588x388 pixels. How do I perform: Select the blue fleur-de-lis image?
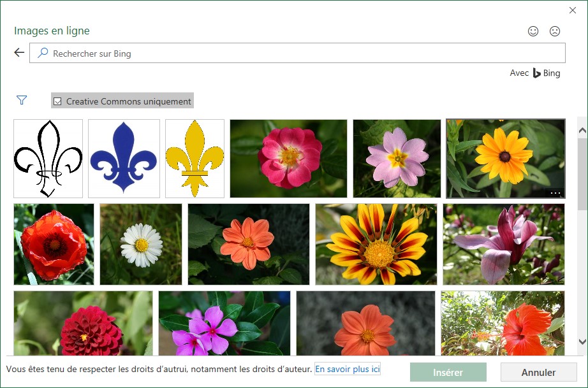[x=124, y=159]
